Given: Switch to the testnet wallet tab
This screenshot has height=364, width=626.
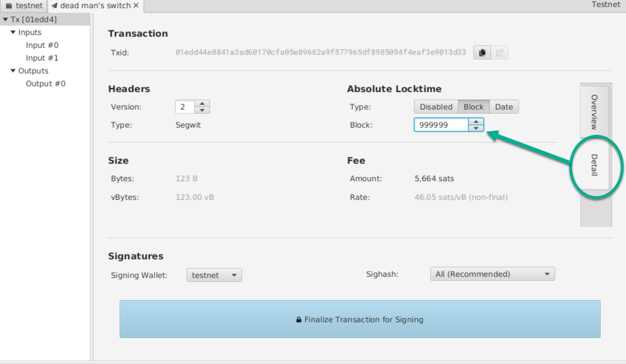Looking at the screenshot, I should pyautogui.click(x=24, y=6).
